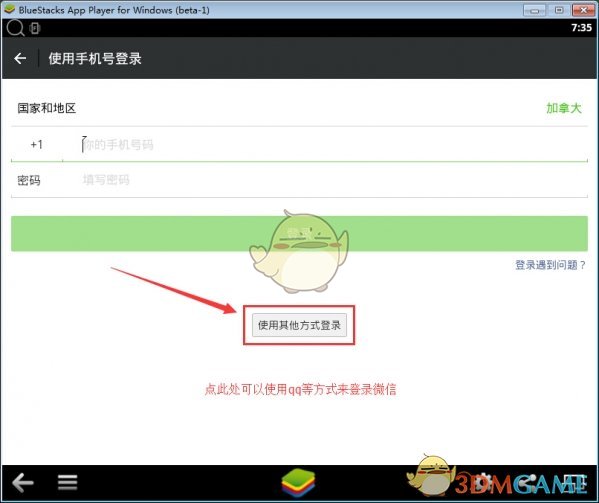Open 登录遇到问题？ help link
Screen dimensions: 599x503
point(550,265)
